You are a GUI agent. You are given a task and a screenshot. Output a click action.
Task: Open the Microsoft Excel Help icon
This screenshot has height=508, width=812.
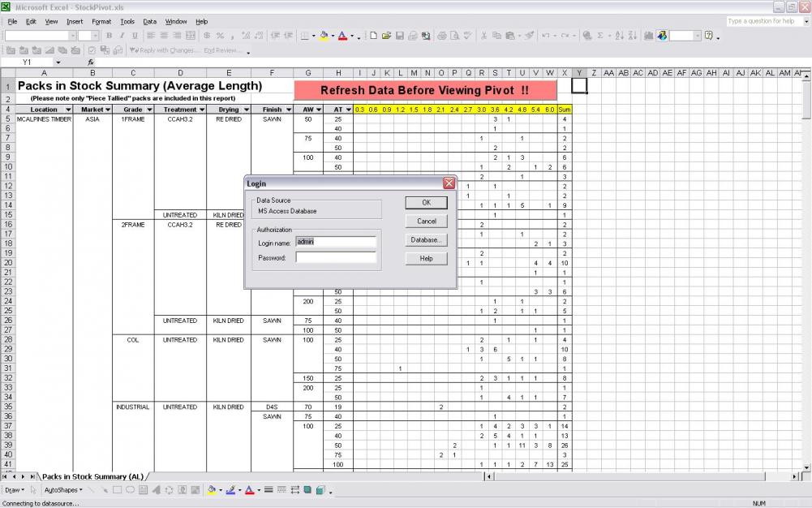pyautogui.click(x=709, y=35)
